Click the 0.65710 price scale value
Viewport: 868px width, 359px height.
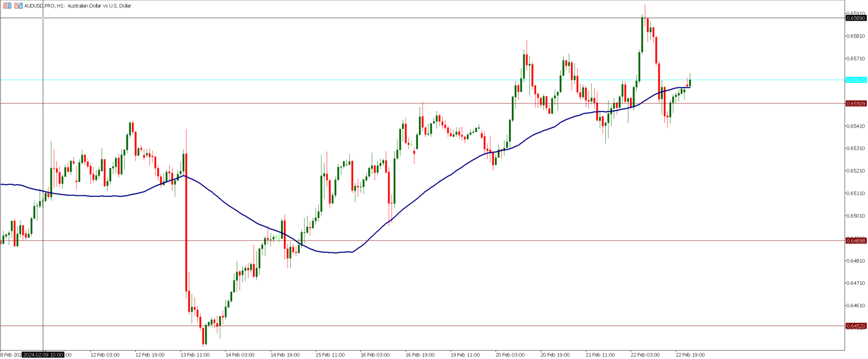point(856,59)
